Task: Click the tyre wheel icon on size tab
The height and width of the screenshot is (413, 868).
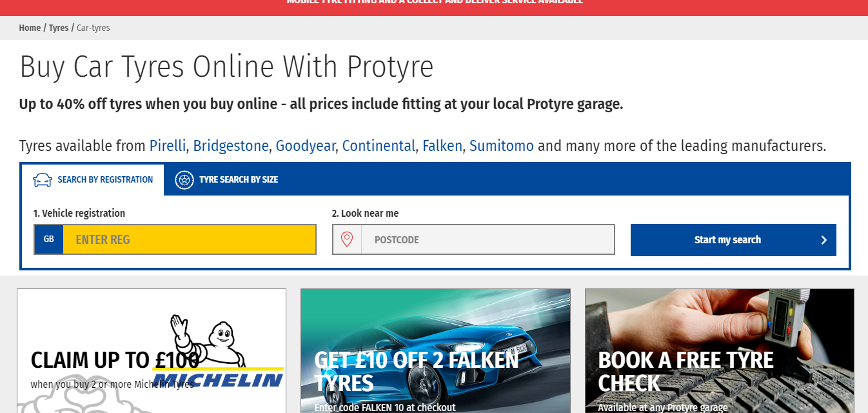Action: 184,179
